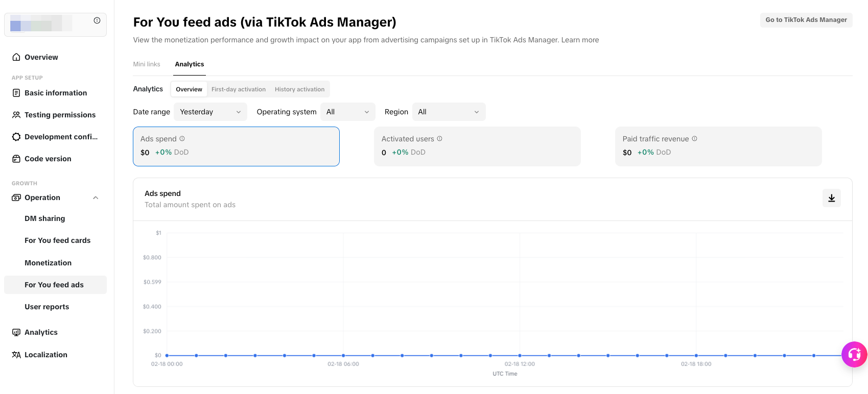
Task: Click the info icon beside Activated users
Action: click(439, 139)
